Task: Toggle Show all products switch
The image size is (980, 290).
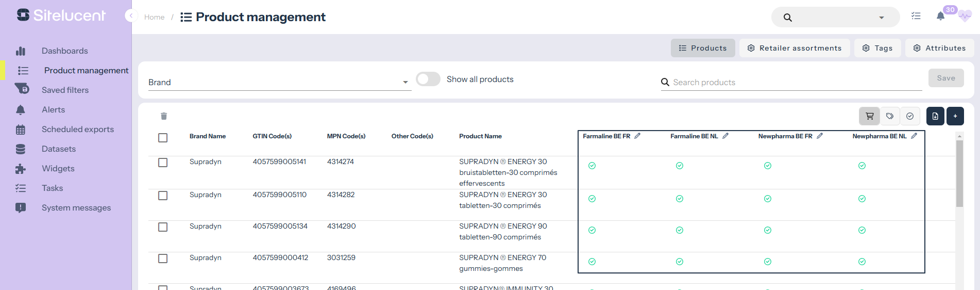Action: 428,79
